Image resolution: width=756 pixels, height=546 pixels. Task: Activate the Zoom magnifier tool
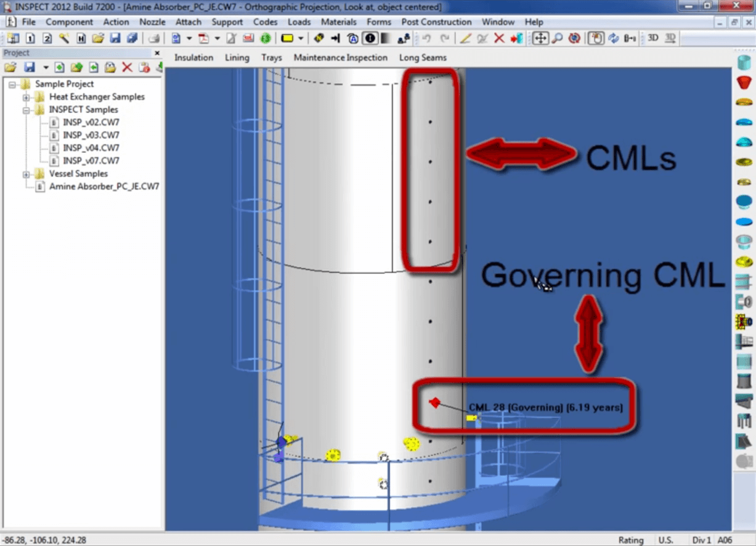[558, 38]
